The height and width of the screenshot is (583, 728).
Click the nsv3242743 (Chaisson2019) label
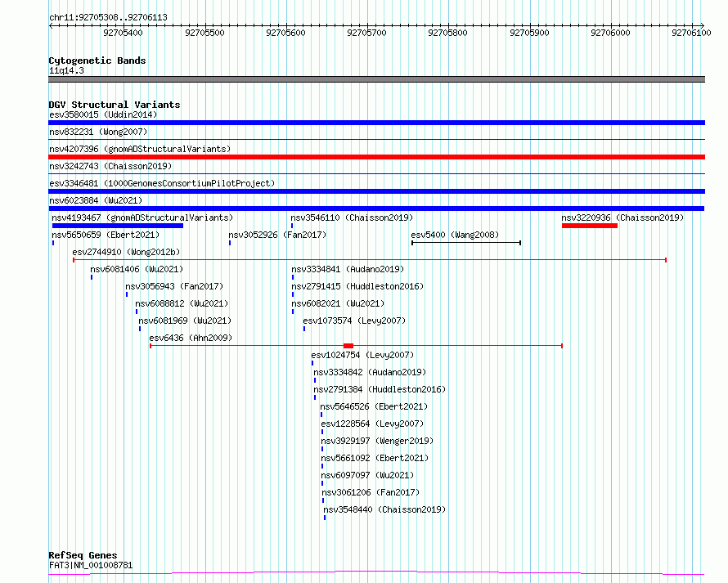(110, 166)
